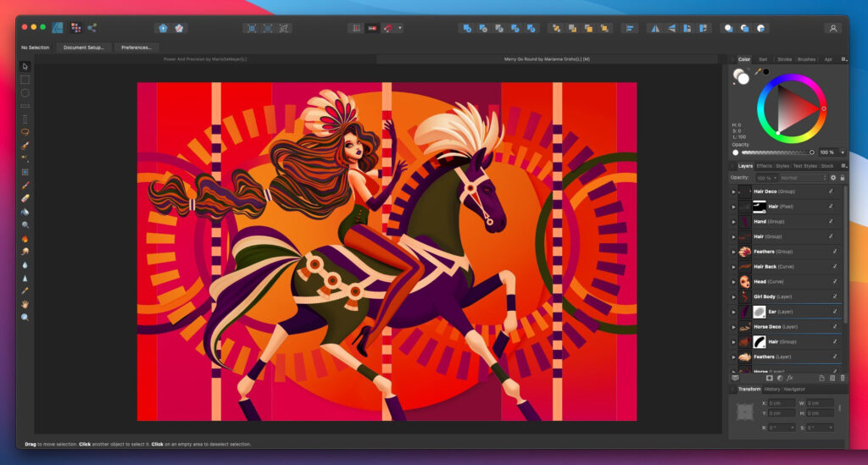Open the Normal blend mode dropdown
The image size is (868, 465).
coord(804,178)
